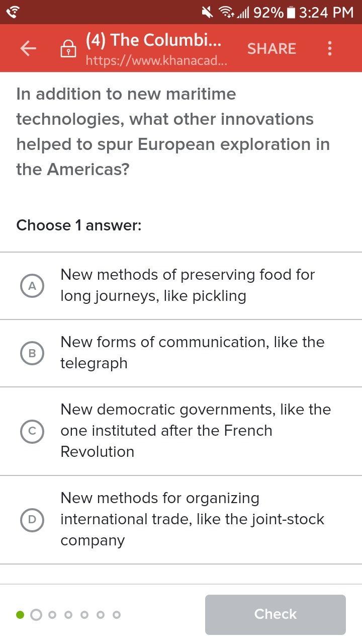Tap the Wi-Fi signal status icon
Screen dimensions: 362x644
pos(226,12)
